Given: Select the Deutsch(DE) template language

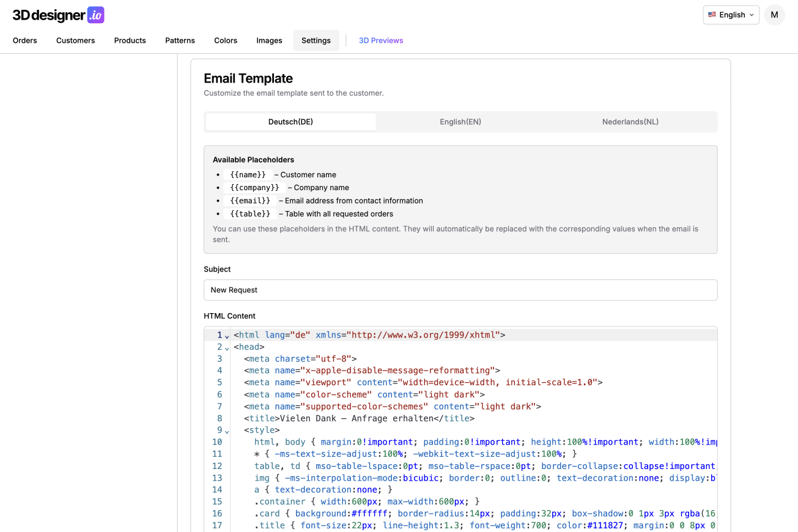Looking at the screenshot, I should pos(290,122).
